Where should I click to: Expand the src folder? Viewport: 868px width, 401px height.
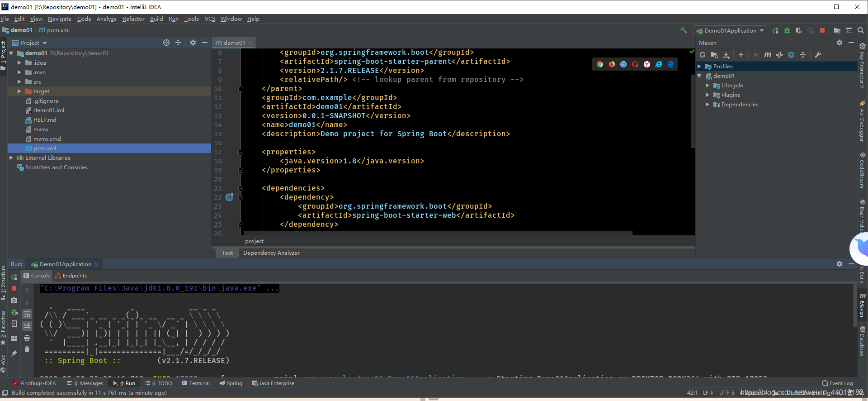pyautogui.click(x=19, y=82)
